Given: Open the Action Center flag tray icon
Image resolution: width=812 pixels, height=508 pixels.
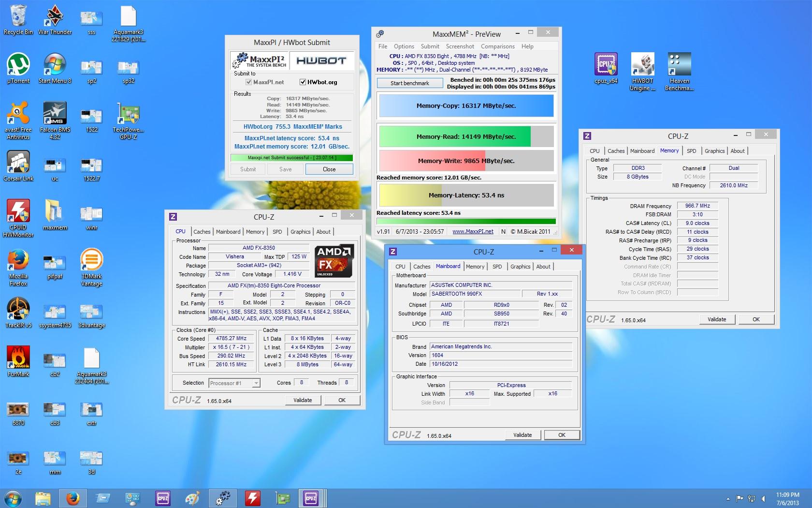Looking at the screenshot, I should click(740, 499).
